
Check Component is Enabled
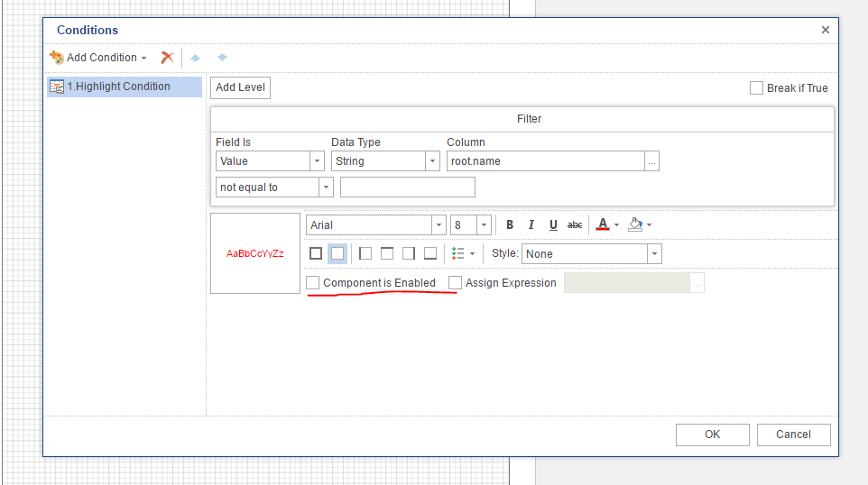click(x=313, y=282)
